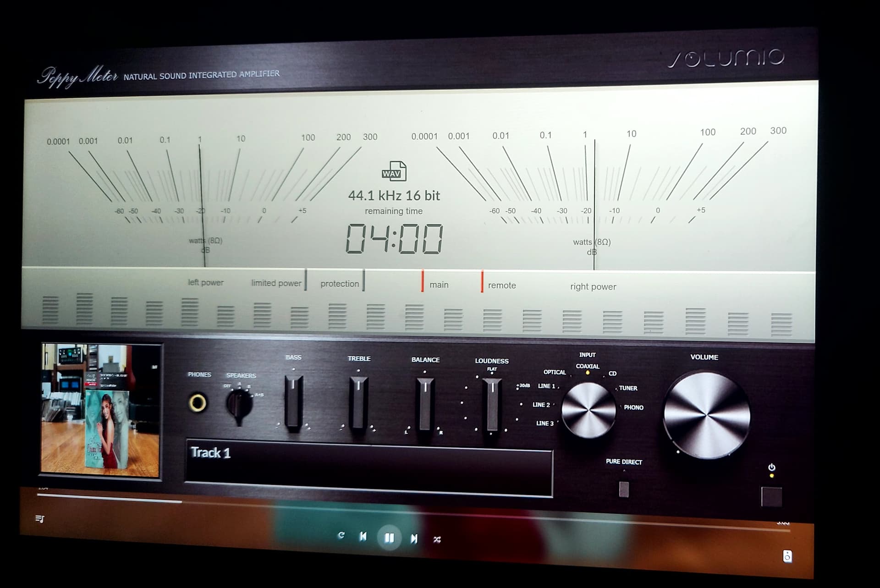This screenshot has width=880, height=588.
Task: Click the album art thumbnail
Action: [101, 410]
